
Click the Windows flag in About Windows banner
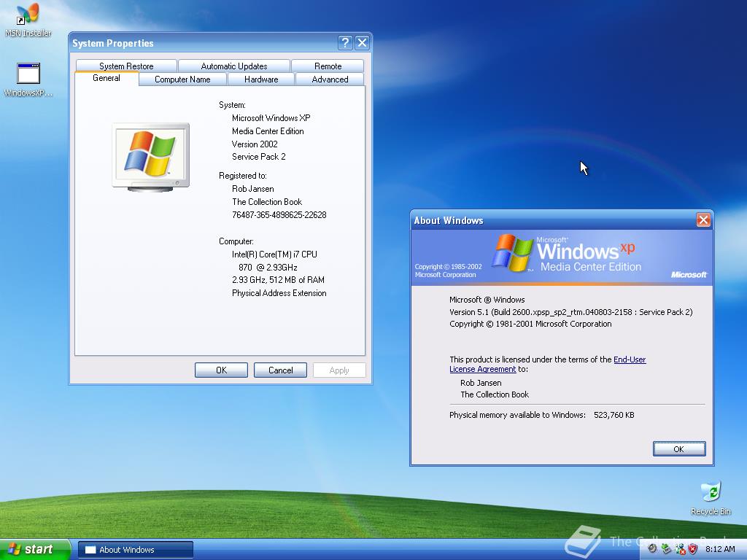pos(512,253)
